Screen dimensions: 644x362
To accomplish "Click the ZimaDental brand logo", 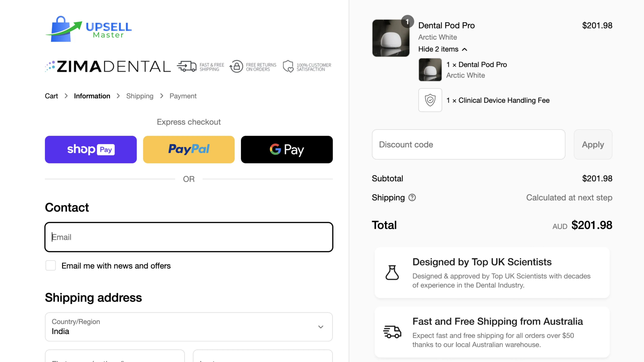I will [x=108, y=66].
